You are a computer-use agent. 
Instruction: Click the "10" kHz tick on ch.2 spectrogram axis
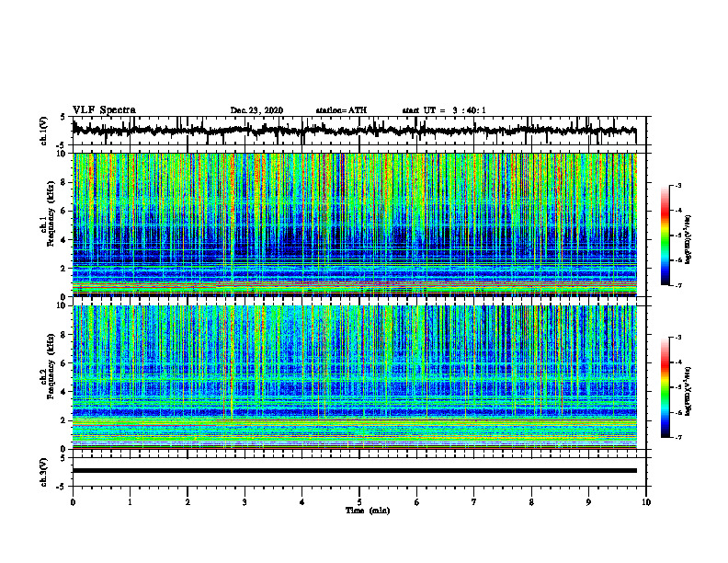click(x=63, y=305)
